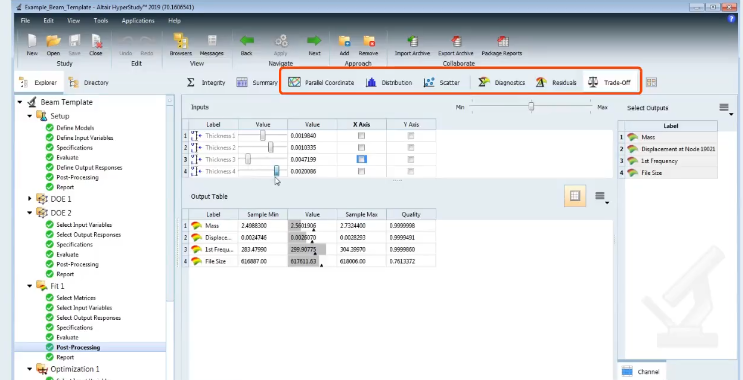
Task: Check X Axis box for Thickness 4
Action: pos(362,172)
